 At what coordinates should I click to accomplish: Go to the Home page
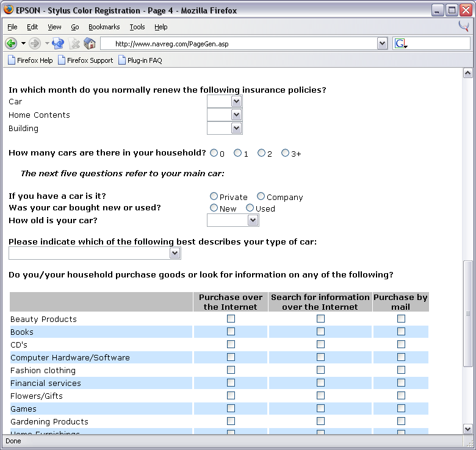90,43
